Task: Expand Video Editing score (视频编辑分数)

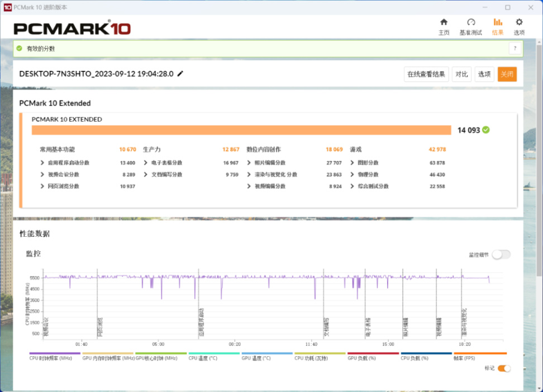Action: pos(249,187)
